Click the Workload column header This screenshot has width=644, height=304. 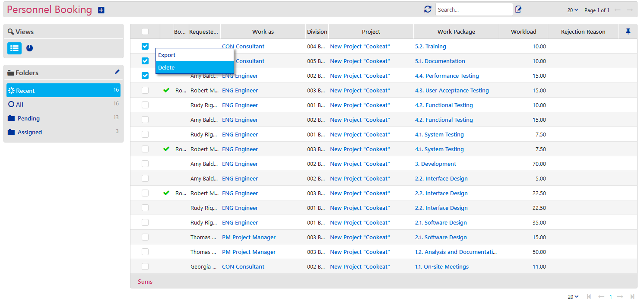523,32
